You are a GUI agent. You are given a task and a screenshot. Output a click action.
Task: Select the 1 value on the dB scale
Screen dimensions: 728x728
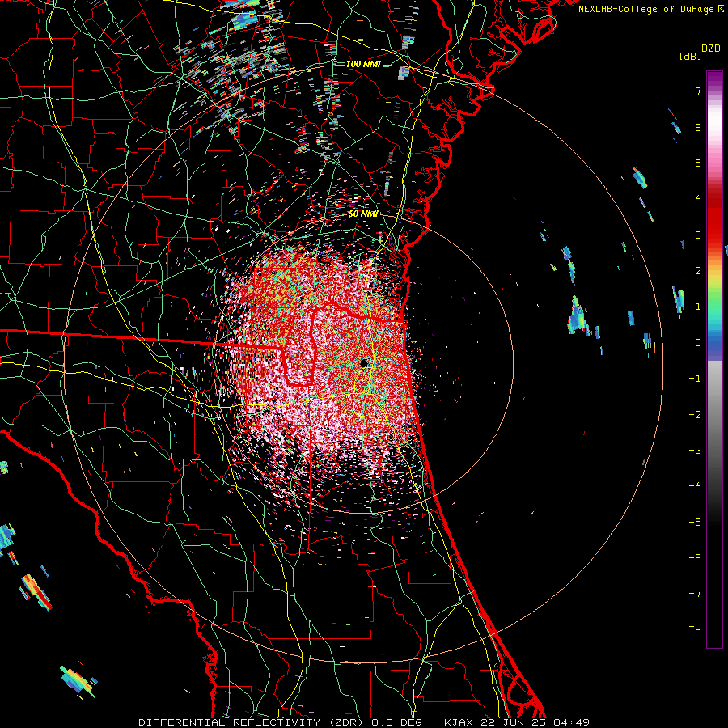pos(698,307)
